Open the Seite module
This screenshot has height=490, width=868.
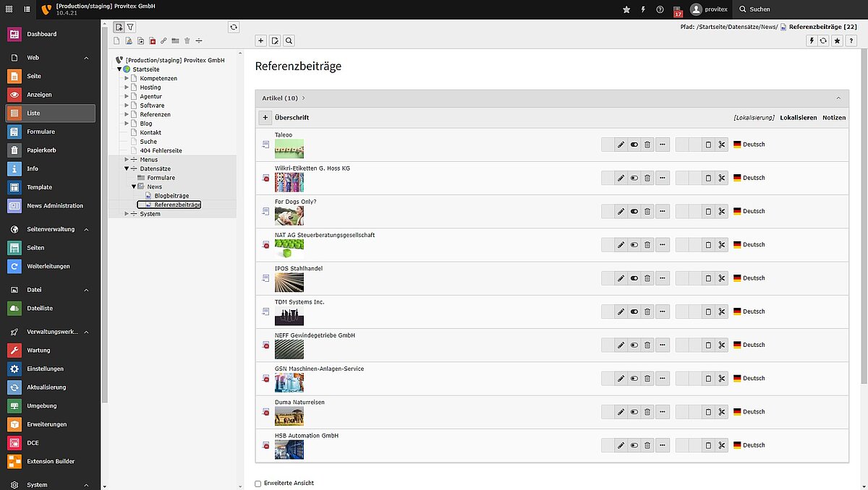pyautogui.click(x=50, y=76)
